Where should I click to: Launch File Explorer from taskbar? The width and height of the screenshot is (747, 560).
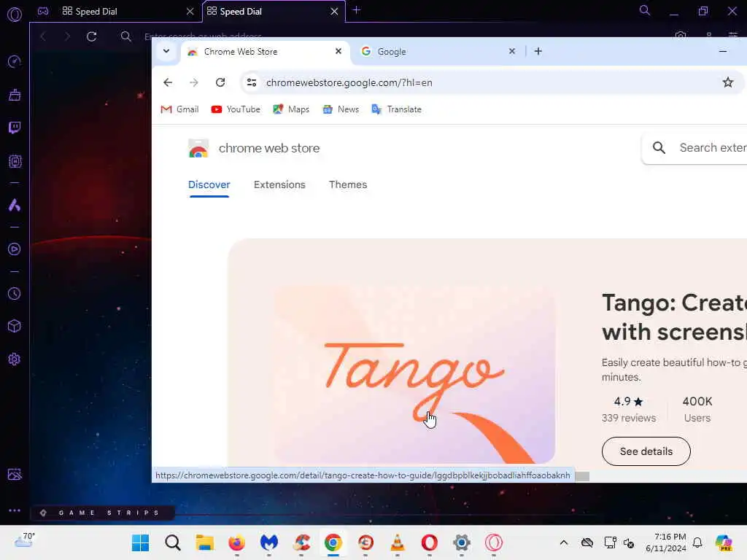click(205, 542)
